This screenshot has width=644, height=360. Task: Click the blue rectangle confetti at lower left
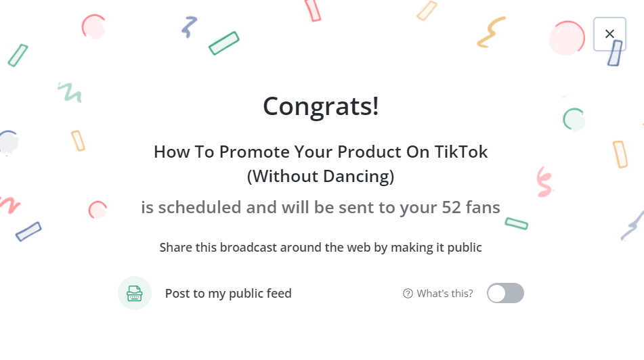28,231
